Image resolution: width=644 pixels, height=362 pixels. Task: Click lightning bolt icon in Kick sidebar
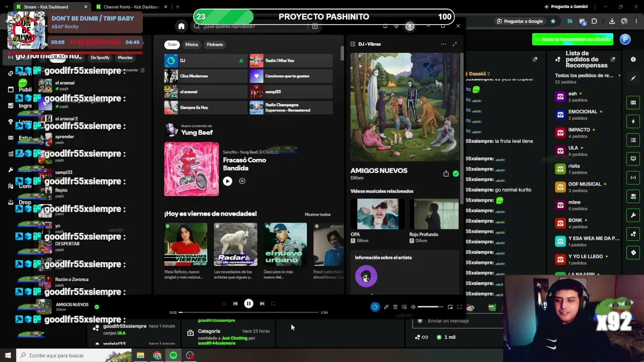[x=633, y=121]
